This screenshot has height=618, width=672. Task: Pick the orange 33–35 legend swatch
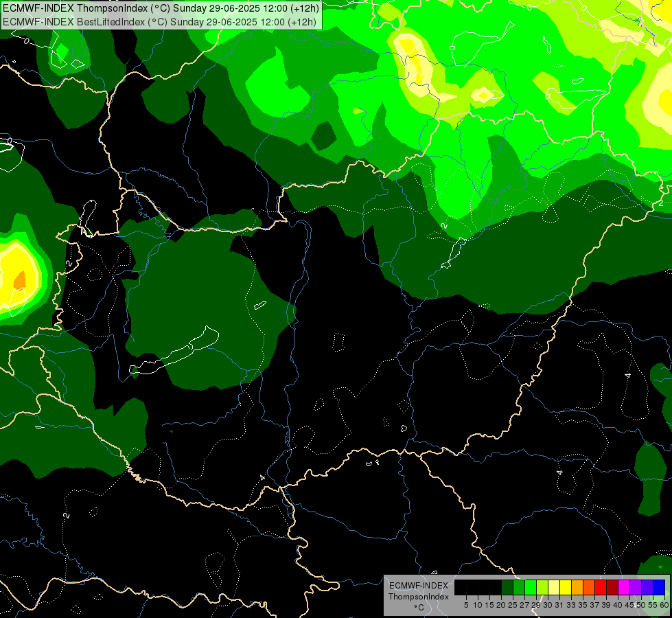(x=577, y=587)
